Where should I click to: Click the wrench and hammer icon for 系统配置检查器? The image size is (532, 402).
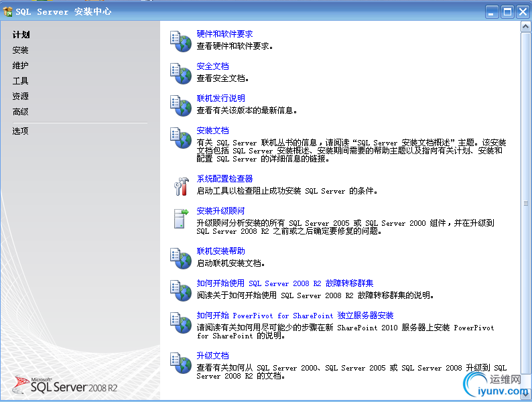tap(182, 186)
